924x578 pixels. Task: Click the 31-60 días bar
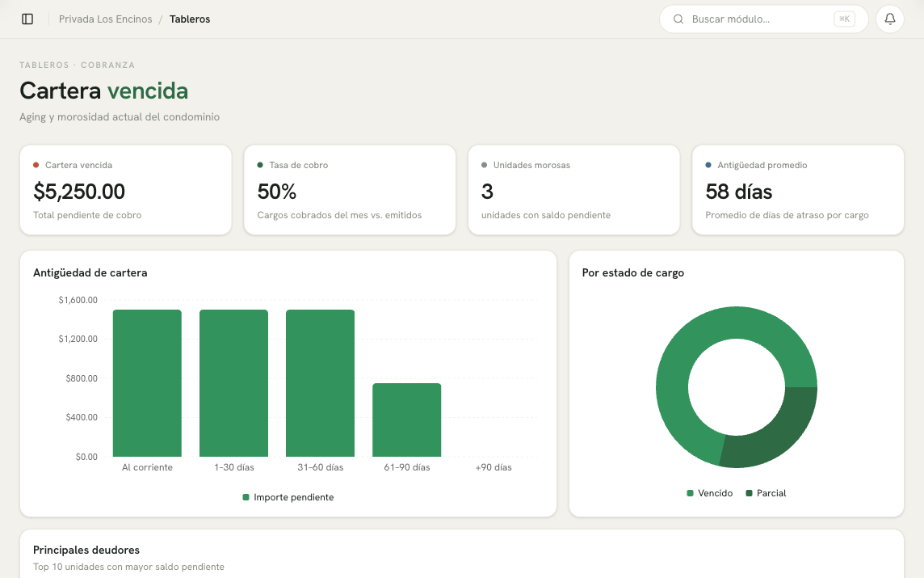click(x=320, y=383)
